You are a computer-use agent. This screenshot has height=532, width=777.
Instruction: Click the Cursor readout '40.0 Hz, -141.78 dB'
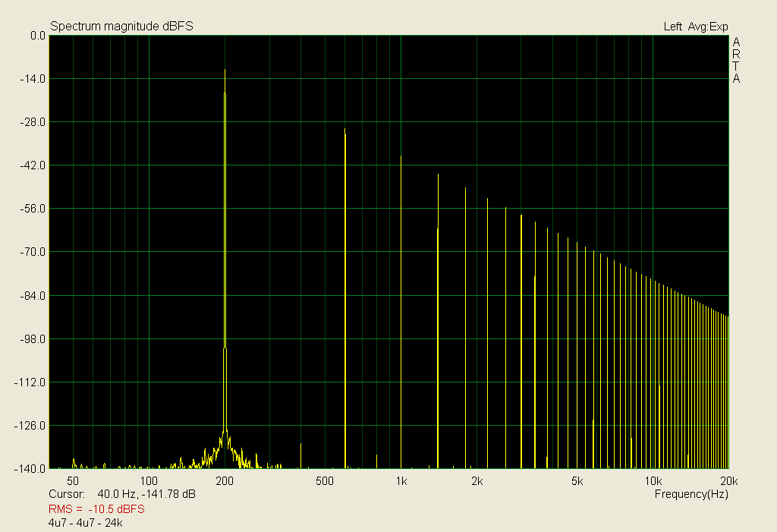[x=146, y=494]
